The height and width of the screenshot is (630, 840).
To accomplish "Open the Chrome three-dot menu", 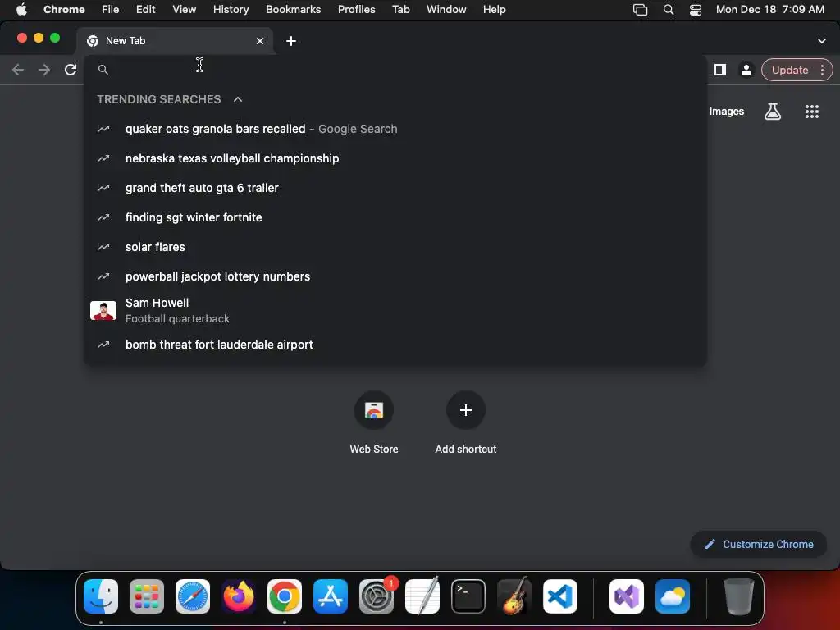I will [822, 70].
